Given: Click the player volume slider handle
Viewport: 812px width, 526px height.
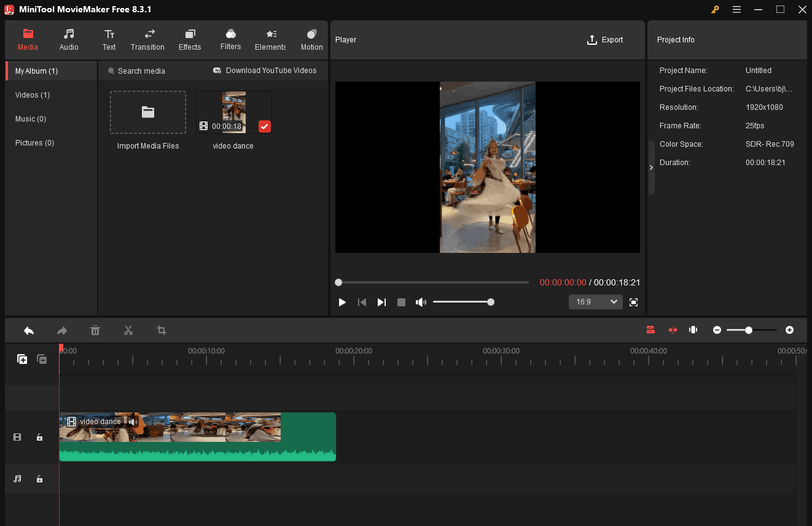Looking at the screenshot, I should click(490, 301).
